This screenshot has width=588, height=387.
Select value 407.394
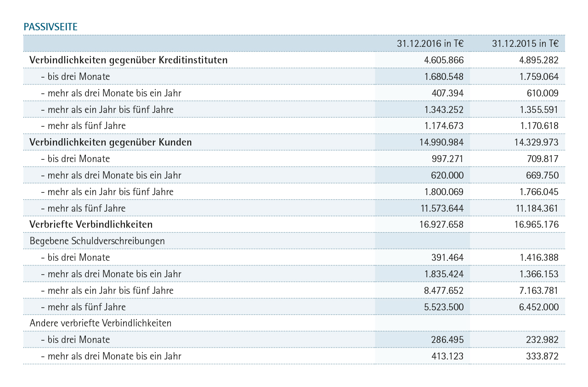[x=448, y=93]
